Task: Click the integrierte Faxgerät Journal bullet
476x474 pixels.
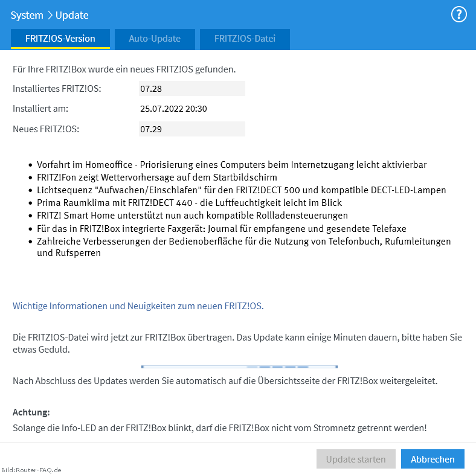Action: click(222, 228)
